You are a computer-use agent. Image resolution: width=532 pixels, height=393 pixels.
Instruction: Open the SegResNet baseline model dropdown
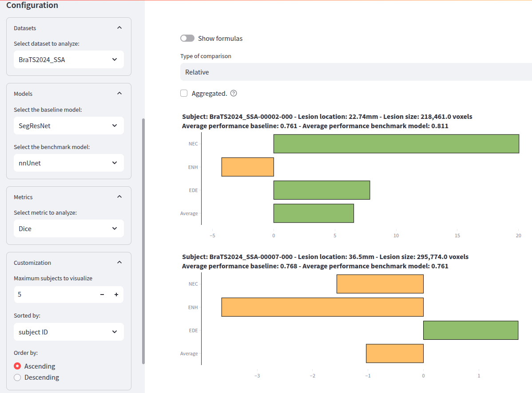click(68, 126)
